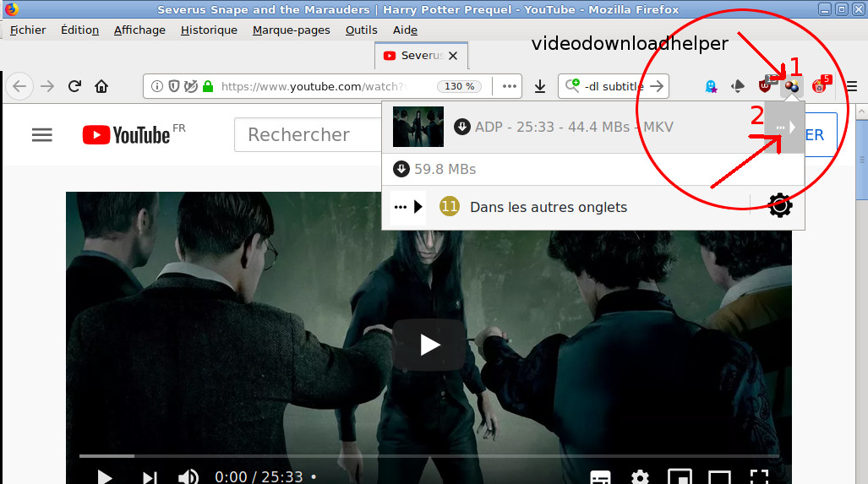Play the video from the player bar

[x=104, y=476]
